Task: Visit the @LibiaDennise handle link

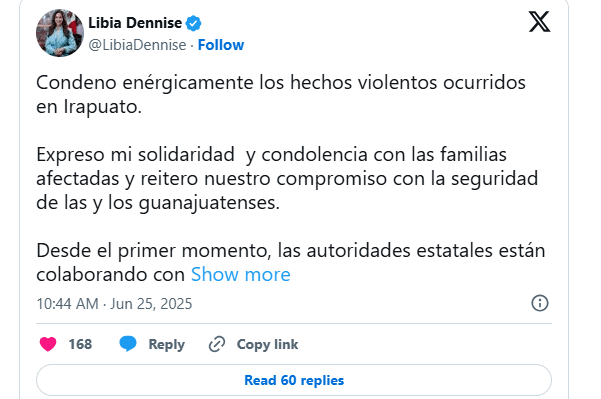Action: coord(137,45)
